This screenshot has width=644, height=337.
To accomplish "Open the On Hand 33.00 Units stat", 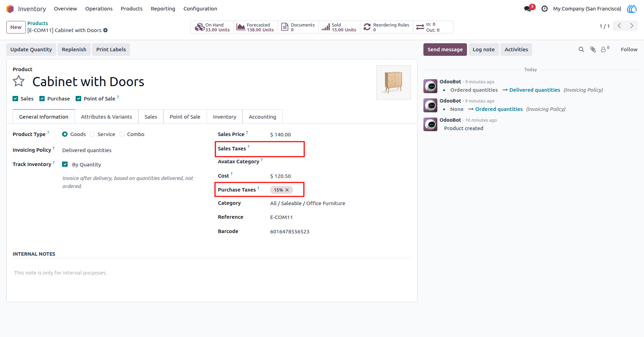I will tap(212, 27).
